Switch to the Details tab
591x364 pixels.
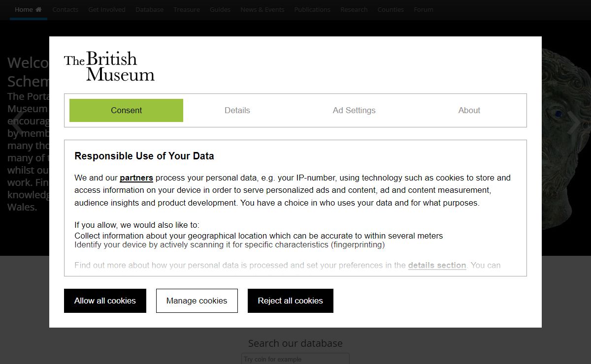(237, 110)
